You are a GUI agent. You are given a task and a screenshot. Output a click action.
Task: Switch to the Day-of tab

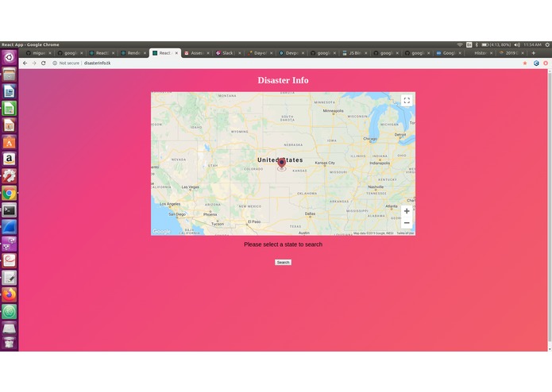[x=260, y=53]
